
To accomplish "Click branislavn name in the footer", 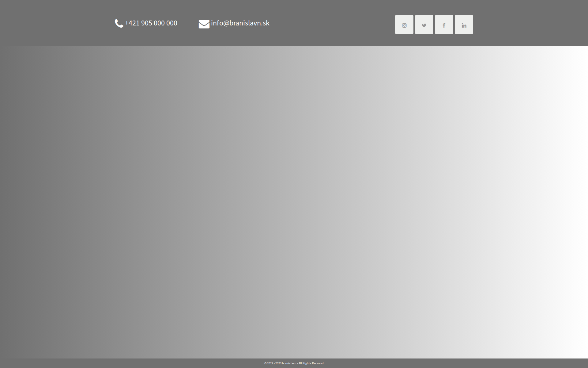I will point(289,363).
